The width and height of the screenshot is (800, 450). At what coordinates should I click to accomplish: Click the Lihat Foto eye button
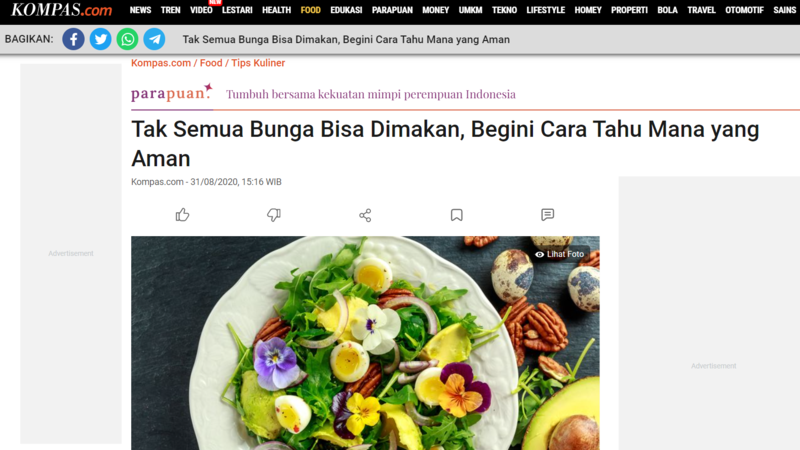point(560,254)
